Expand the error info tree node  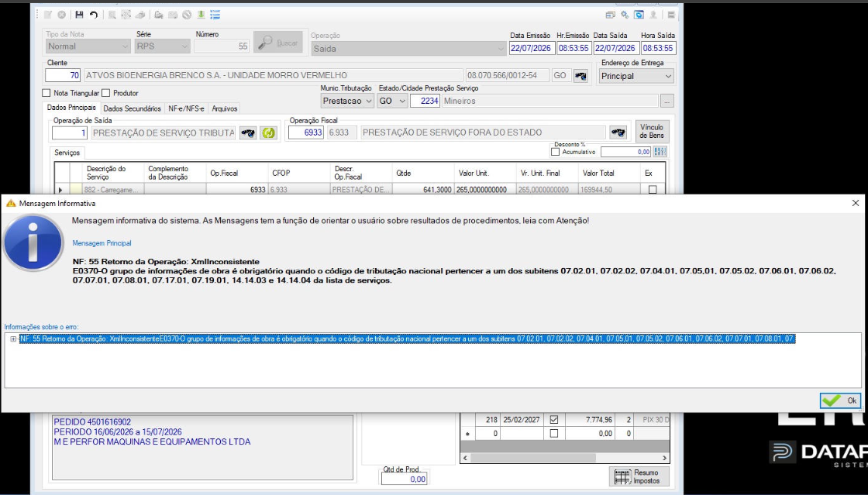pyautogui.click(x=12, y=339)
